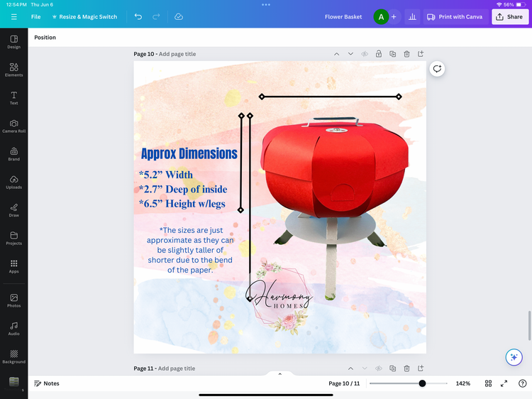Viewport: 532px width, 399px height.
Task: Toggle the Notes panel
Action: (47, 383)
